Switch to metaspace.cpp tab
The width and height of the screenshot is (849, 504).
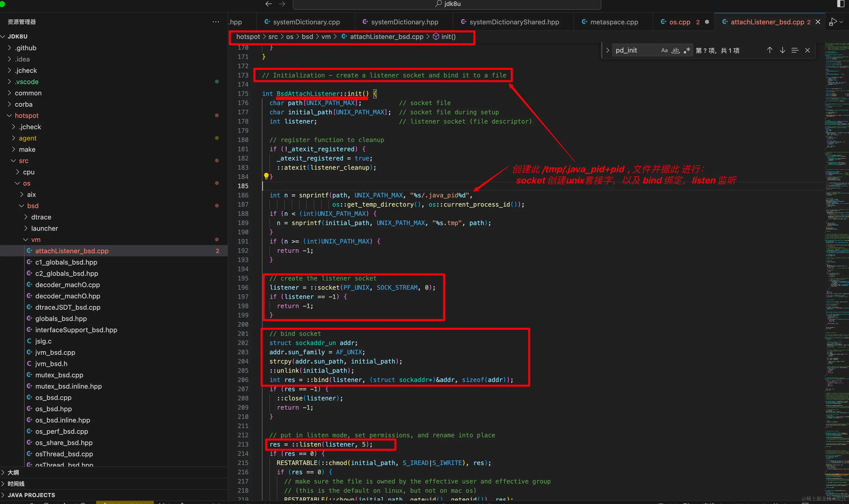pyautogui.click(x=614, y=22)
